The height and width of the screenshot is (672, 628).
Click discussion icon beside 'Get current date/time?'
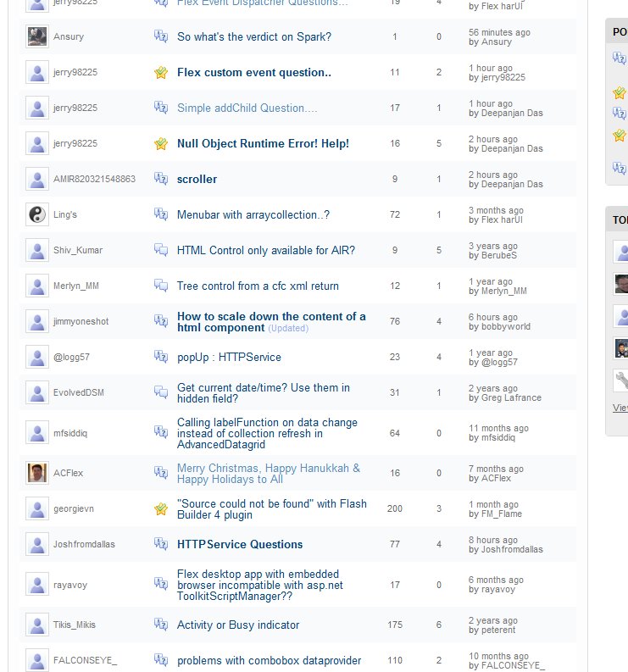click(161, 392)
